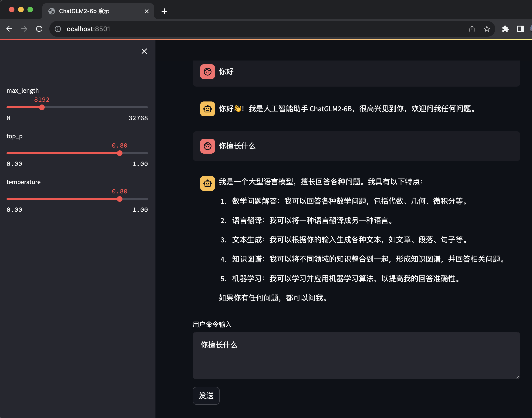The height and width of the screenshot is (418, 532).
Task: Click the share page icon
Action: coord(472,29)
